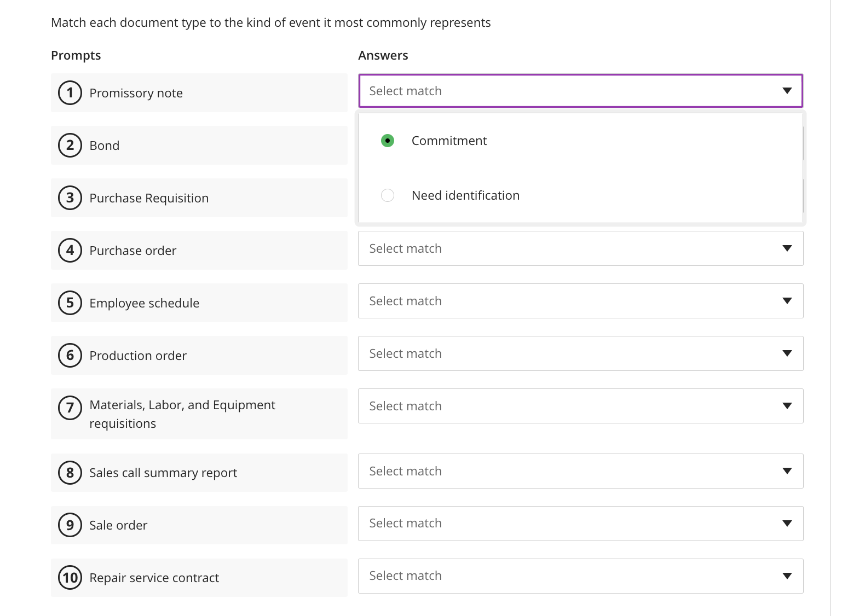This screenshot has width=865, height=616.
Task: Click the number 4 circle icon
Action: (70, 251)
